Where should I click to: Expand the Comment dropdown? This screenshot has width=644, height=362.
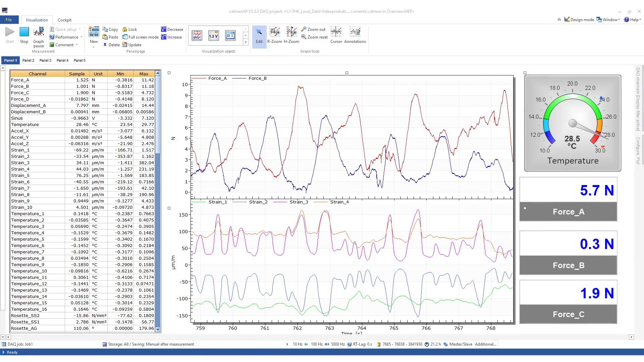coord(64,45)
